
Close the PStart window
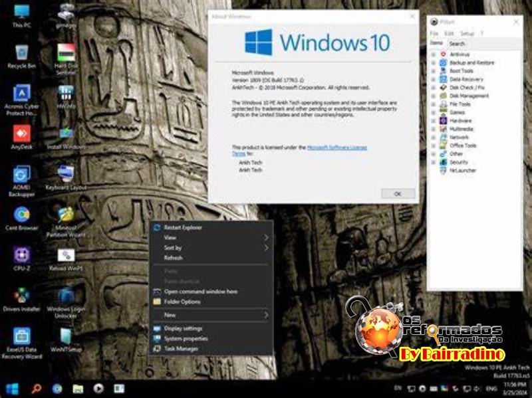click(516, 22)
